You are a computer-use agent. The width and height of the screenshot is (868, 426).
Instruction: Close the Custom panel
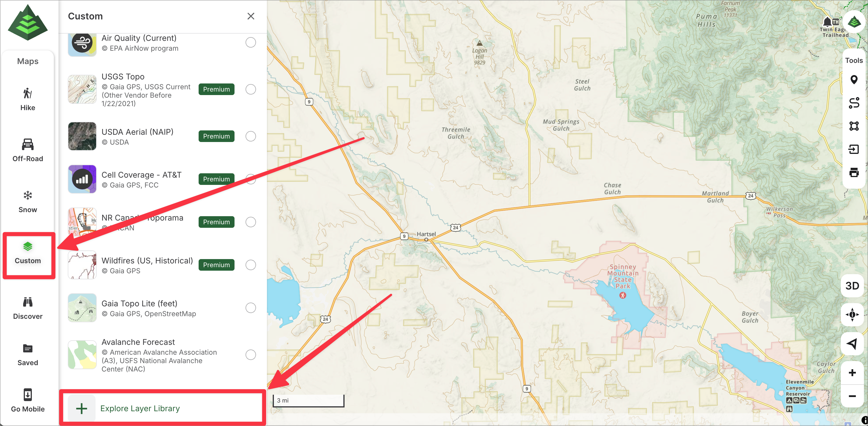(250, 16)
